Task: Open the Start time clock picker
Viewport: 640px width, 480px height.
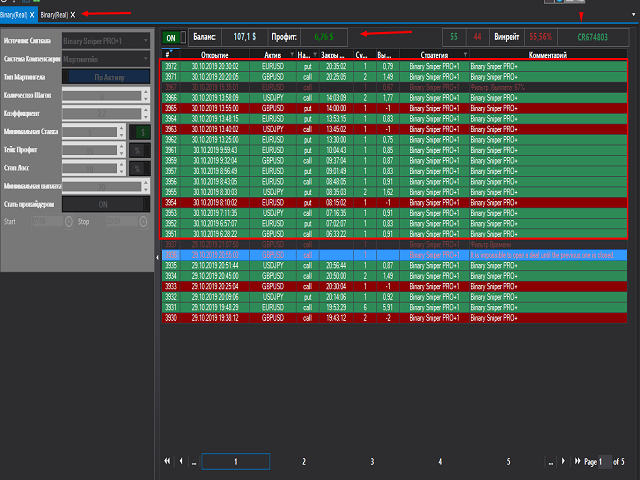Action: tap(69, 221)
